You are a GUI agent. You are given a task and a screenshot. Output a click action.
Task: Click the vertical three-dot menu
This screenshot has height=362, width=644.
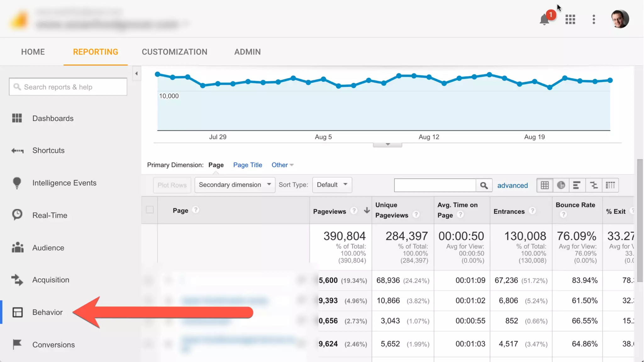(x=594, y=19)
